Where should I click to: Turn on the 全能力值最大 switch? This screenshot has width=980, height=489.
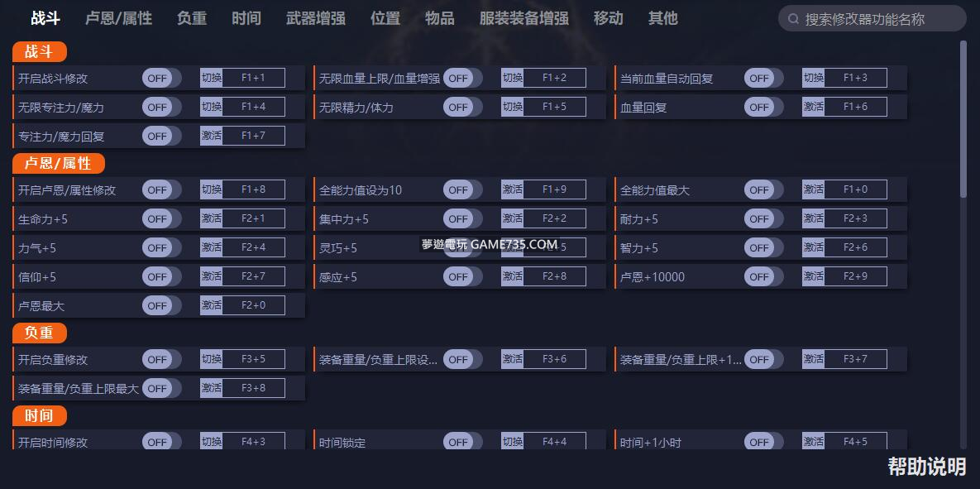763,189
